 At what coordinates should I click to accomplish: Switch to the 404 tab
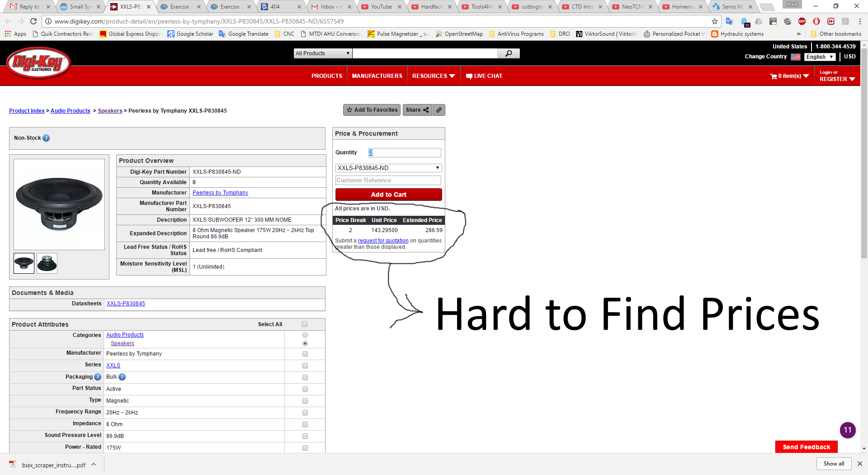(281, 7)
